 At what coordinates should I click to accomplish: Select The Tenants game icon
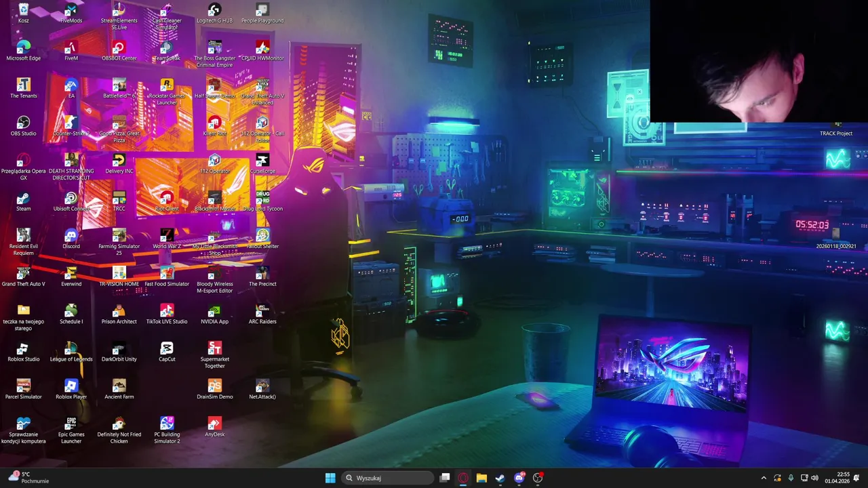pyautogui.click(x=24, y=88)
